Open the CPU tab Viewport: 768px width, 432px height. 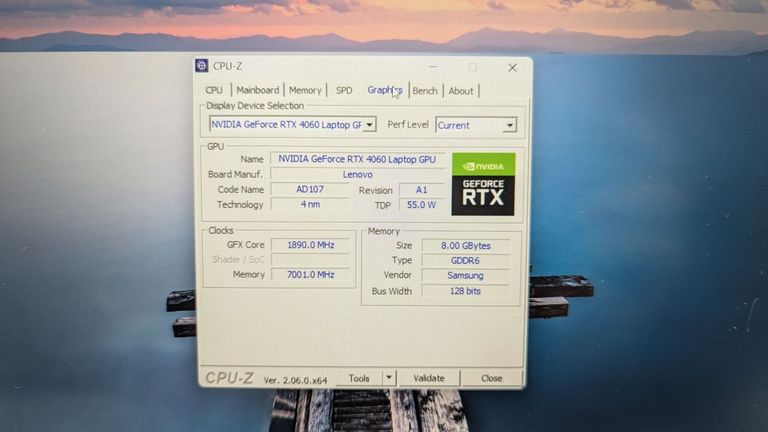tap(214, 90)
